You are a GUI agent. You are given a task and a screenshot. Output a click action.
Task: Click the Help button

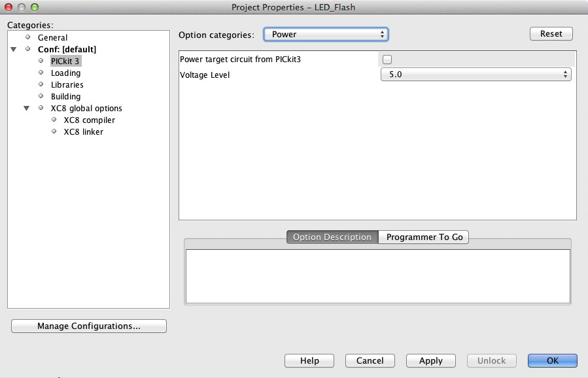(309, 360)
